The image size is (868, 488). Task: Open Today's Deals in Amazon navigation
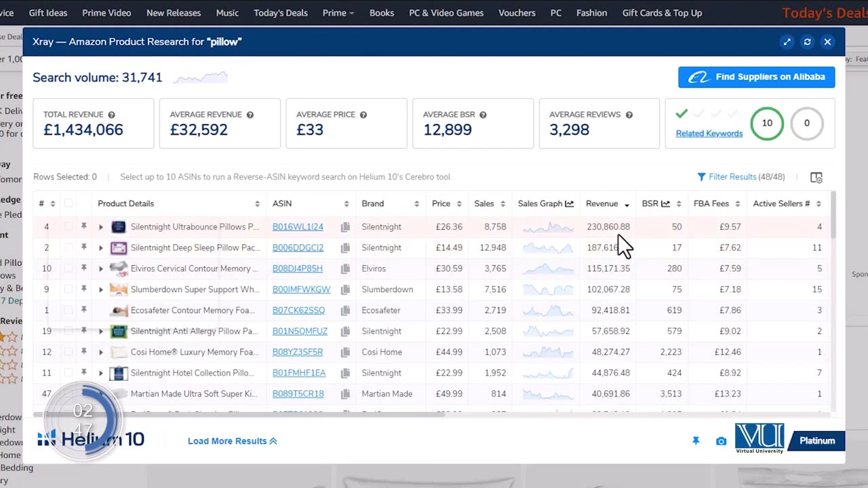(281, 13)
